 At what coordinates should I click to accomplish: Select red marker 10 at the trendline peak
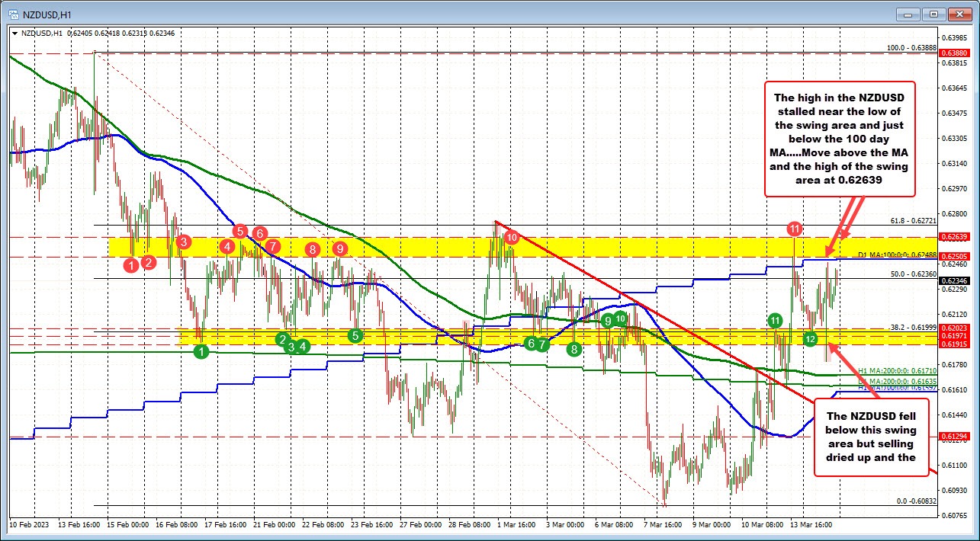click(x=512, y=237)
